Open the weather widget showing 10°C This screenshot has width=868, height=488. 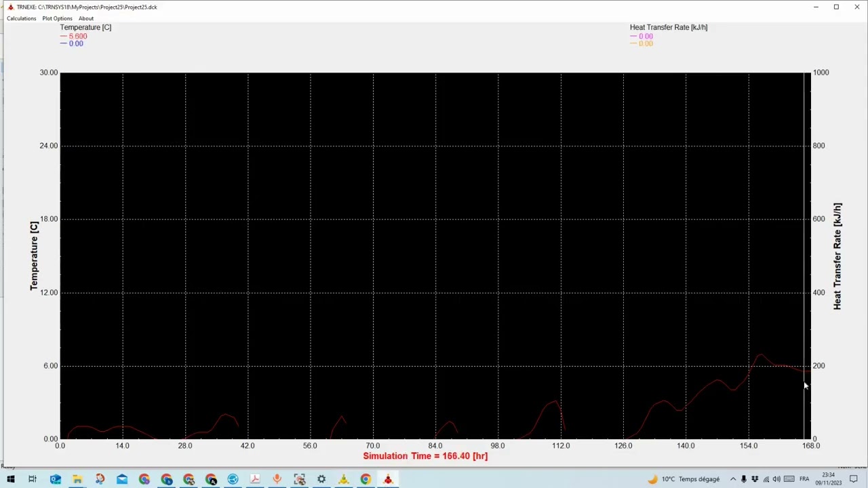684,479
